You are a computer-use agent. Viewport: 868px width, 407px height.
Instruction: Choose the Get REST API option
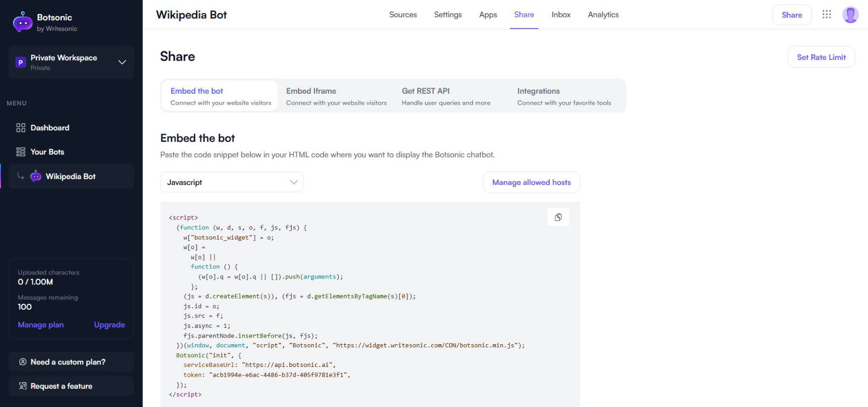[x=446, y=96]
